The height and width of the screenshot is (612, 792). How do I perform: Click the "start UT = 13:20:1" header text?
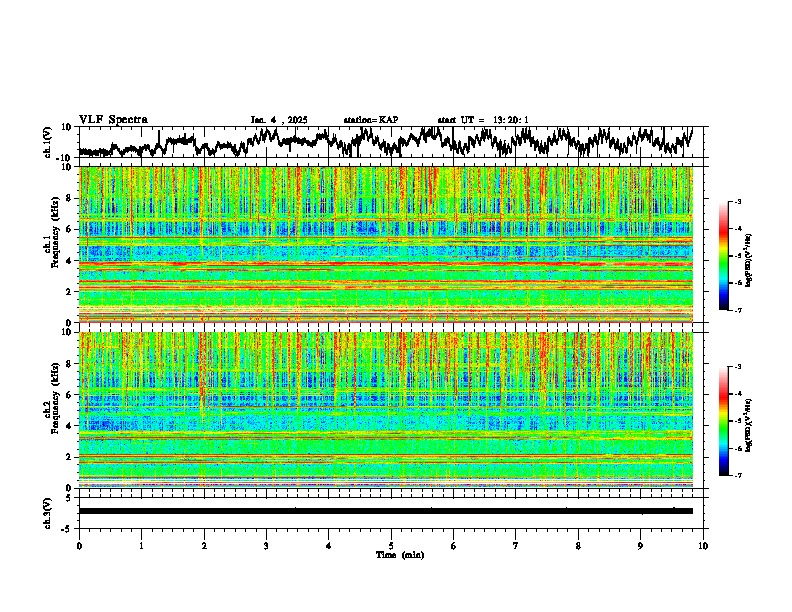[483, 120]
